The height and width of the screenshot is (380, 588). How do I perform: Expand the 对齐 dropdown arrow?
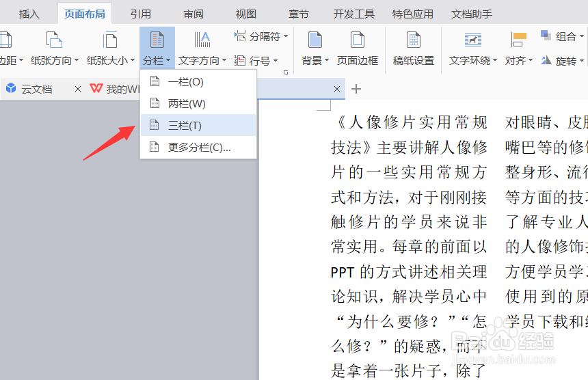pos(531,60)
